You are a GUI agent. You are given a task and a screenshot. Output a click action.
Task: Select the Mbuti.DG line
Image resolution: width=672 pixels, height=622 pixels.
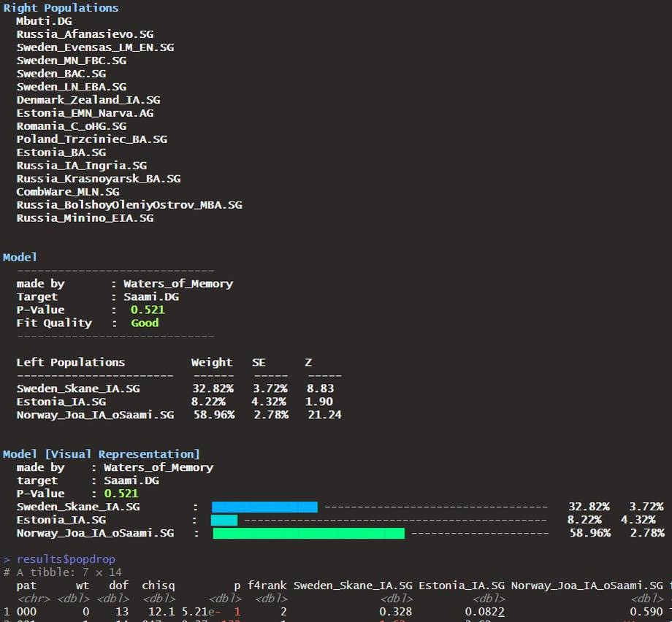[x=44, y=21]
